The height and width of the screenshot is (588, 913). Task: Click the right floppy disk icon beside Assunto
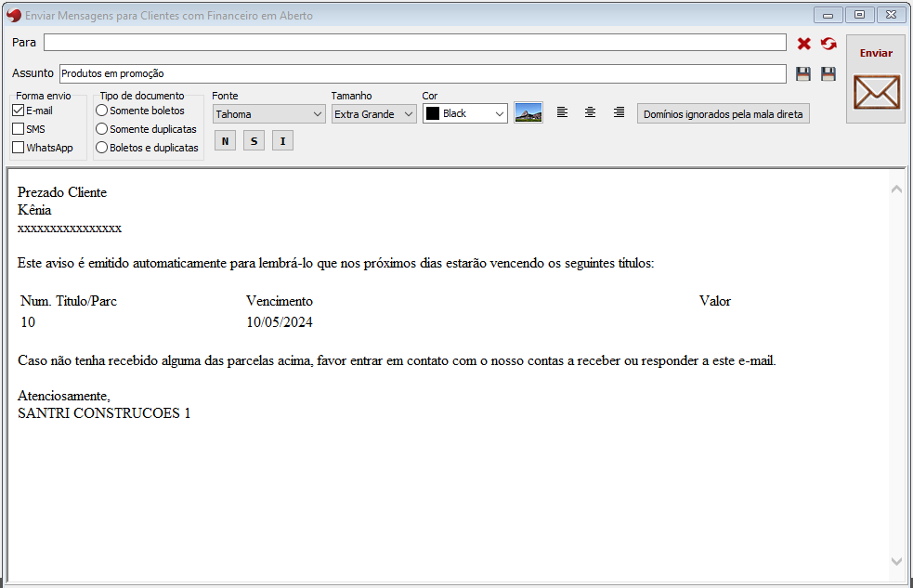[828, 73]
